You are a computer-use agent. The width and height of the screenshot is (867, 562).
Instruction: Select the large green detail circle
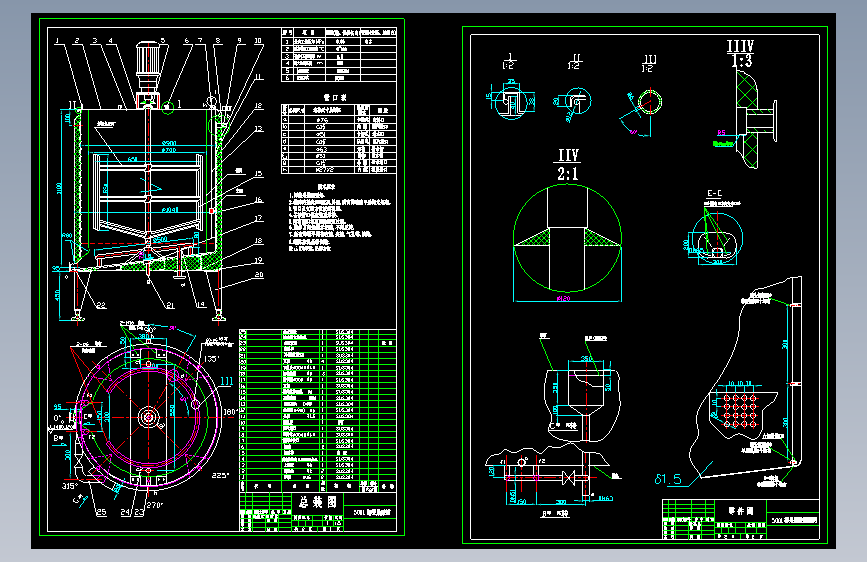(567, 238)
